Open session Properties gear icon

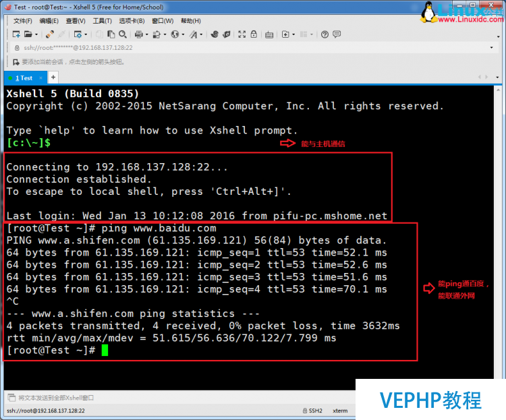(78, 34)
